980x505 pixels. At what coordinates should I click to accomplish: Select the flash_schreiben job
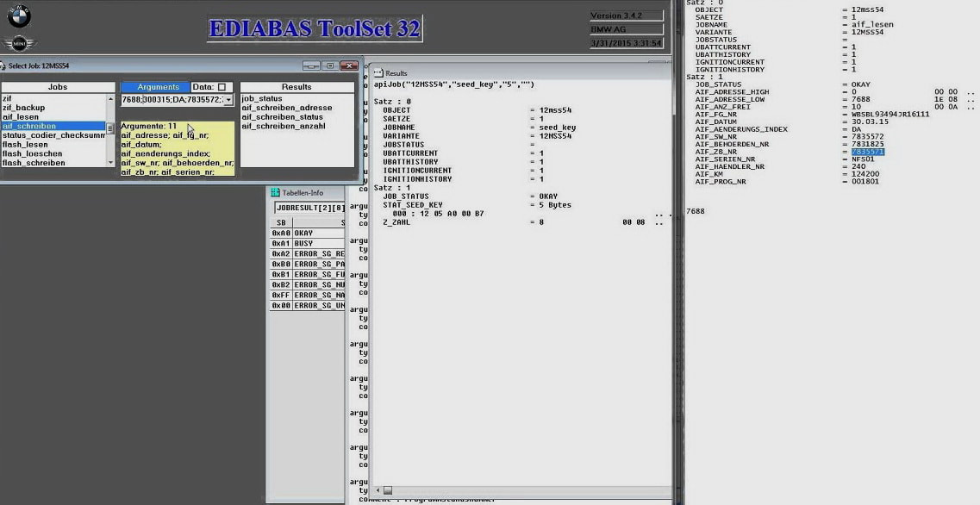click(53, 163)
